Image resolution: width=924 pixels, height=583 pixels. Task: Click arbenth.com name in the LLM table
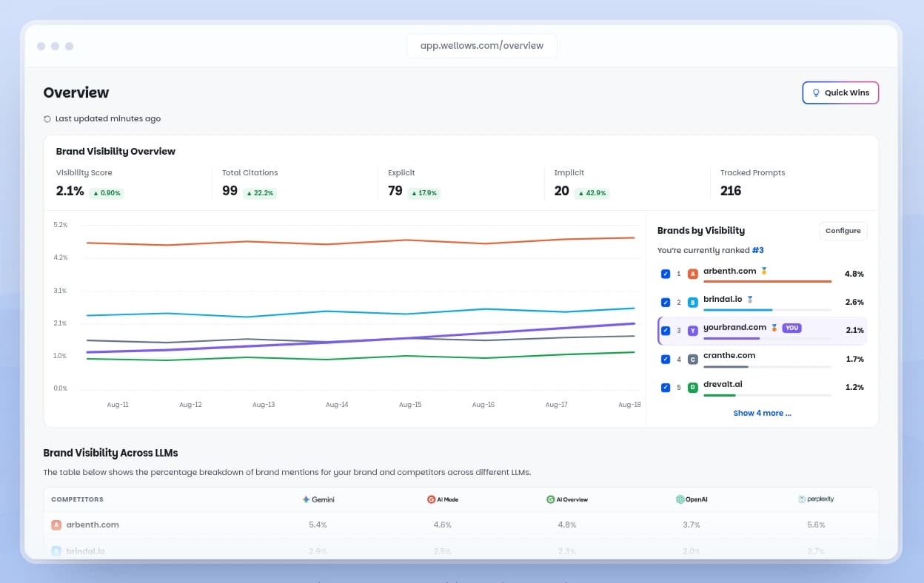click(93, 525)
